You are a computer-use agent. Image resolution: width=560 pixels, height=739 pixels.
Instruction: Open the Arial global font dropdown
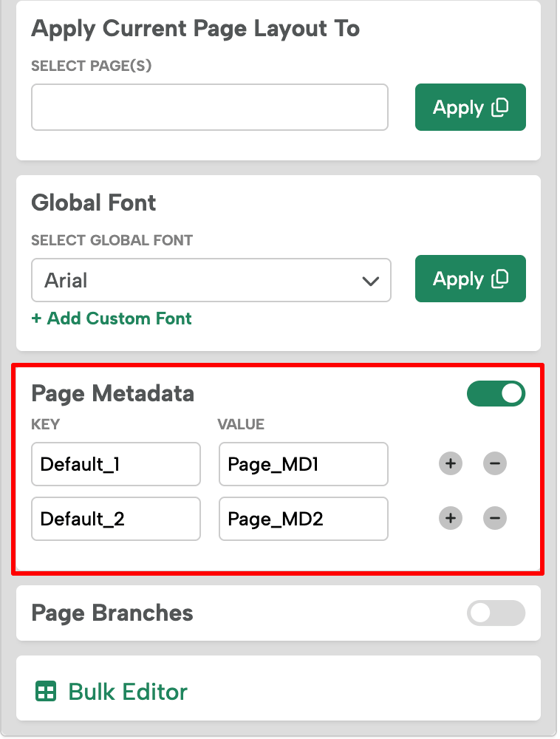tap(211, 280)
